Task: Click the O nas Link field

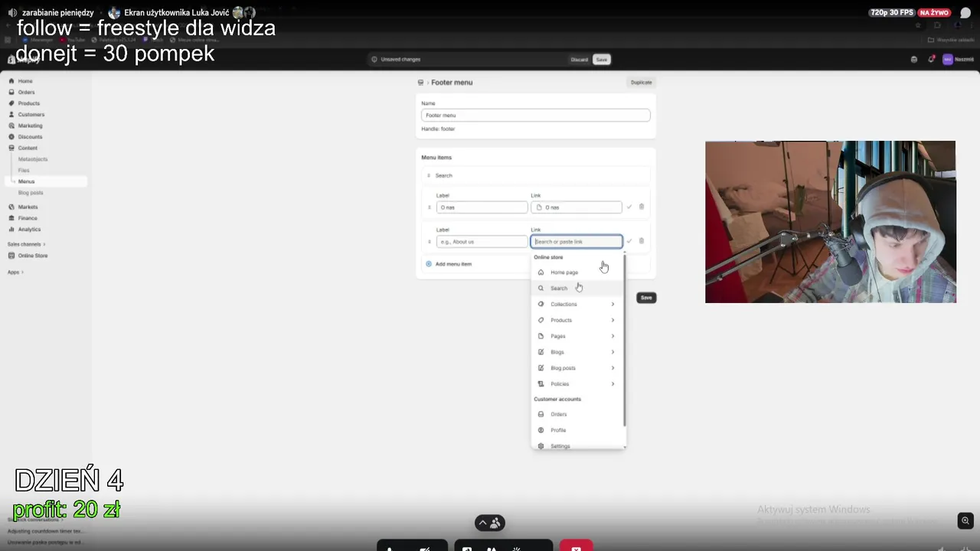Action: click(x=577, y=207)
